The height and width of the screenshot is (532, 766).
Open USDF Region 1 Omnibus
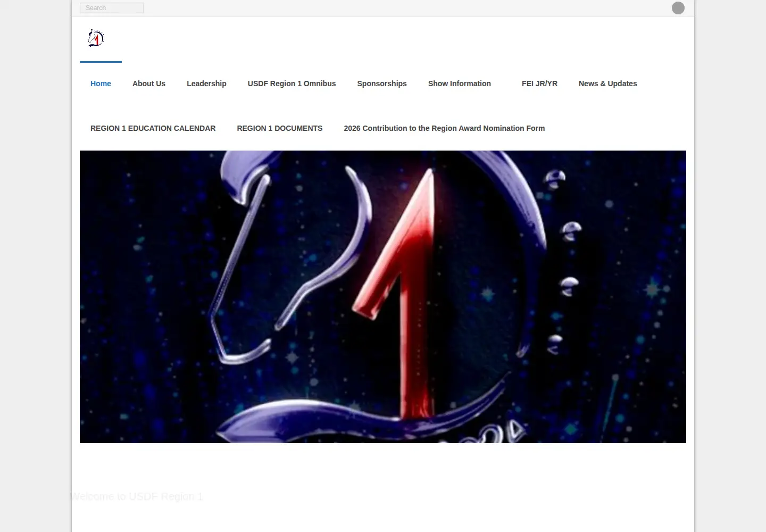tap(292, 84)
